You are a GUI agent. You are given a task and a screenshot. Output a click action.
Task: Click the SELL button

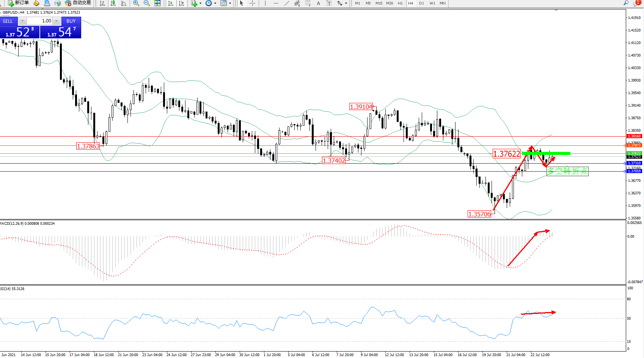[8, 21]
